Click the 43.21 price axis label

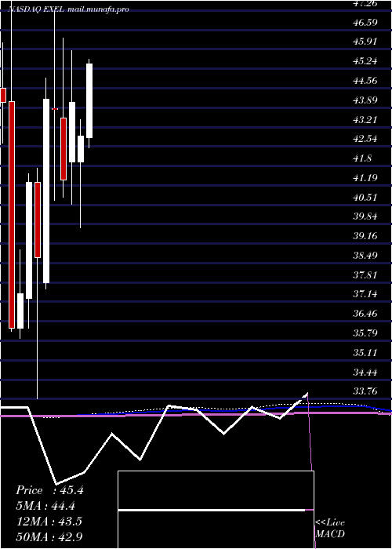[365, 120]
